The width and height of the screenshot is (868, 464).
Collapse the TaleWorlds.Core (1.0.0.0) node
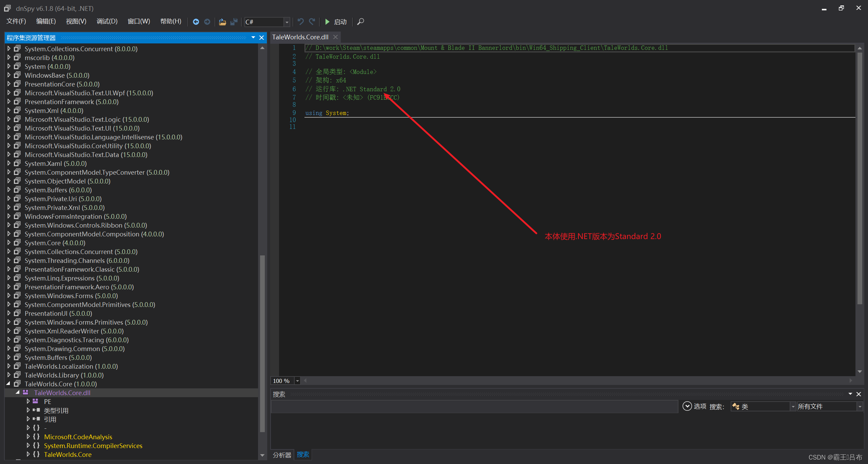point(8,384)
